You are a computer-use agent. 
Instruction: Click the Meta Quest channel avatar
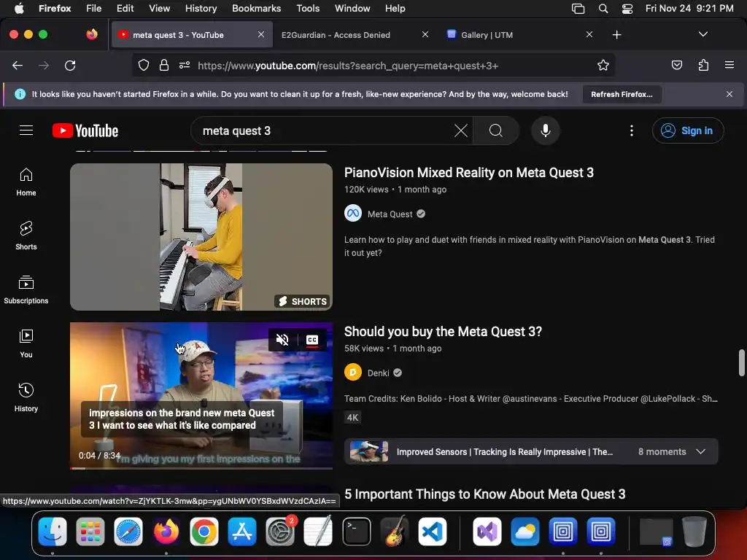point(353,214)
